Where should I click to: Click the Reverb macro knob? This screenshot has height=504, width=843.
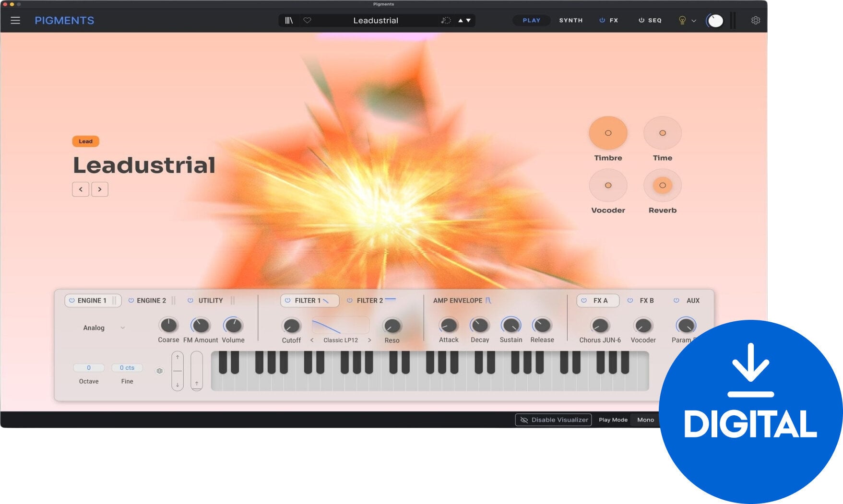tap(663, 186)
